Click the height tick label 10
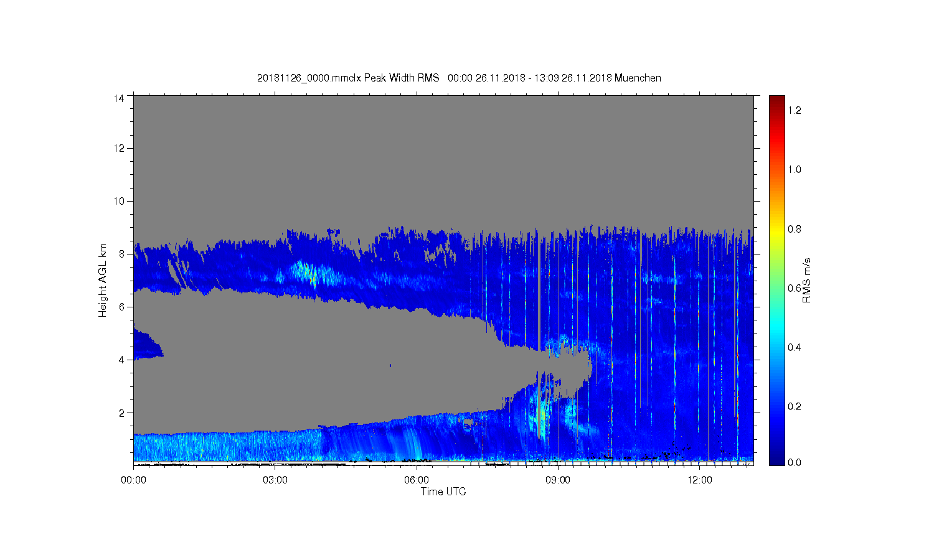This screenshot has width=934, height=560. [119, 201]
